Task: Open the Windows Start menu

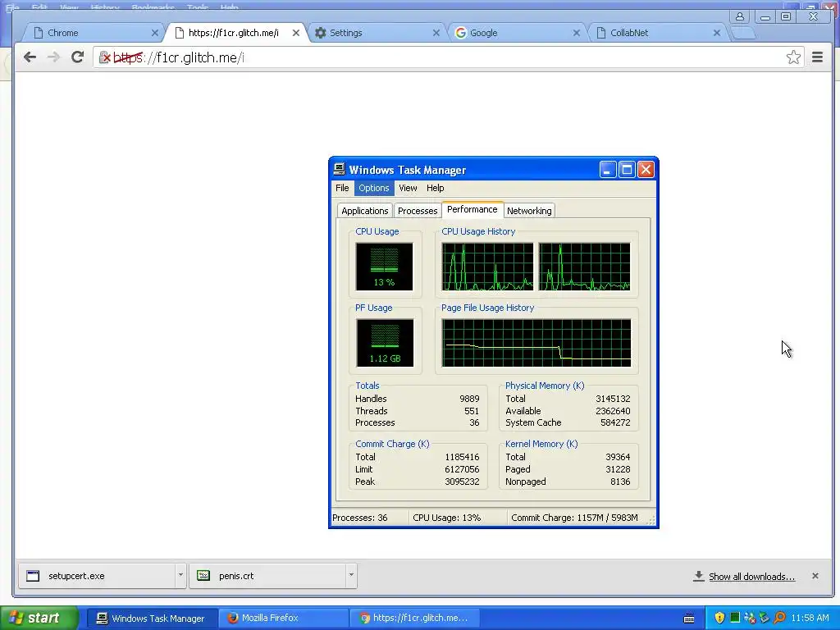Action: coord(39,618)
